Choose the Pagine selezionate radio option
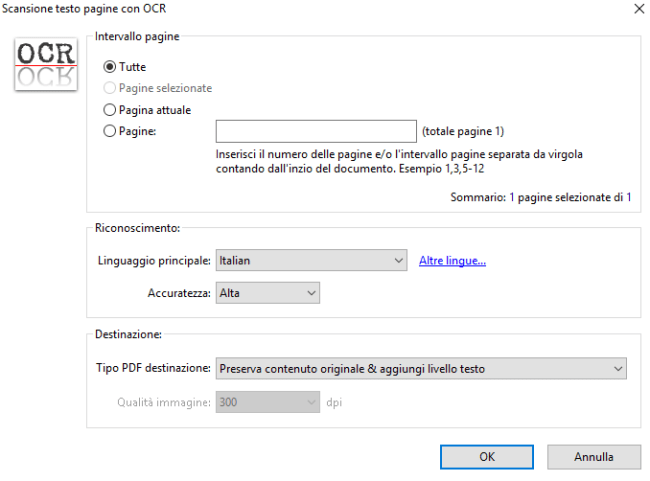The height and width of the screenshot is (481, 650). (x=110, y=88)
